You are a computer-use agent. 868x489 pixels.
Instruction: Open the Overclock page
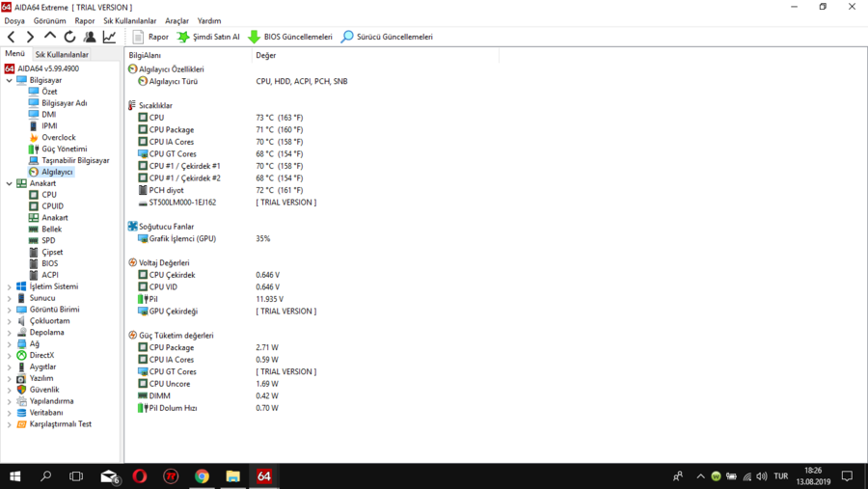(53, 137)
